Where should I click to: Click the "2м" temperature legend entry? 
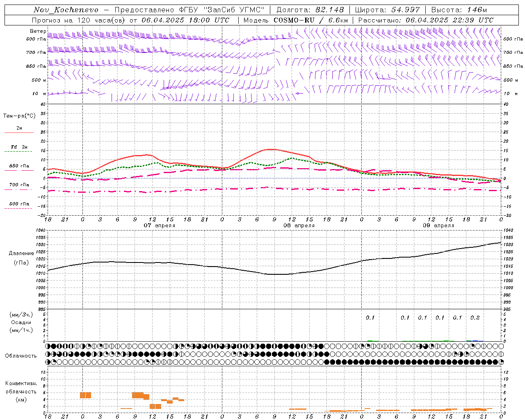tap(19, 128)
